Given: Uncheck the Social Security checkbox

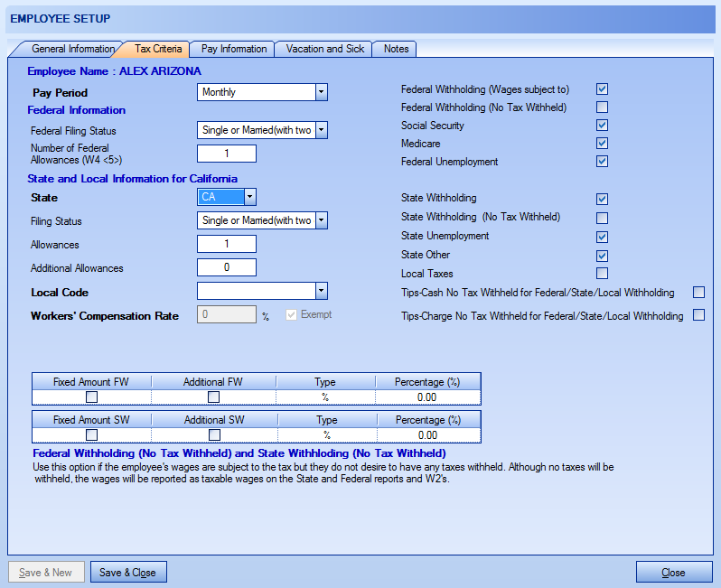Looking at the screenshot, I should 602,126.
